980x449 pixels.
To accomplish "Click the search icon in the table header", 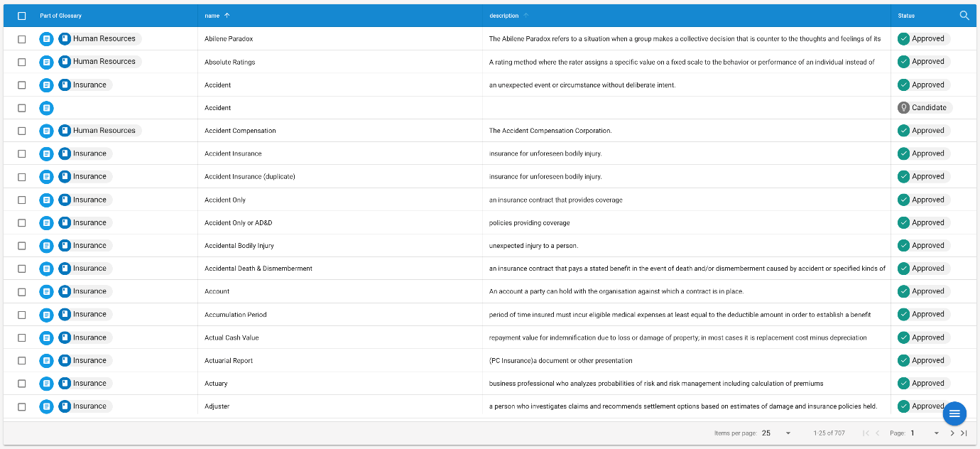I will 964,16.
